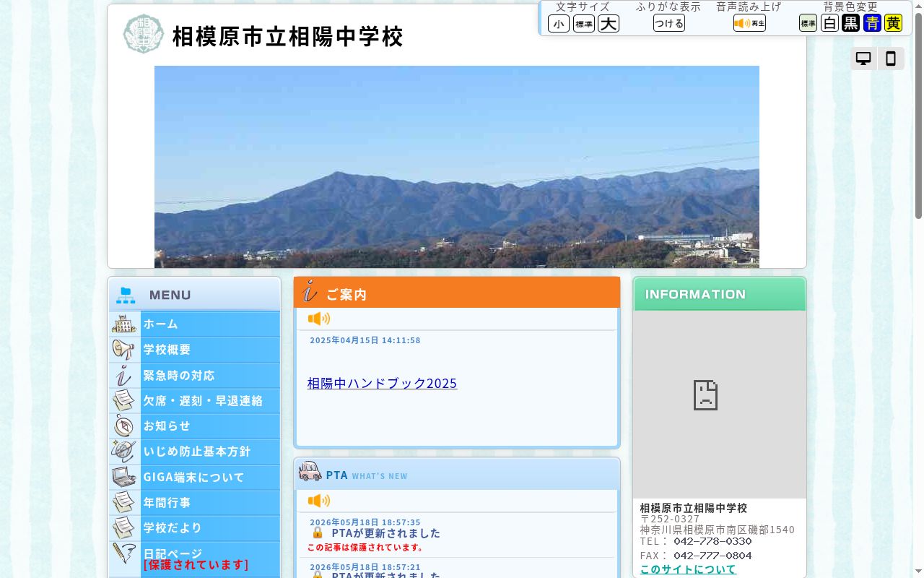Open 相陽中ハンドブック2025 link
Viewport: 924px width, 578px height.
pos(382,383)
